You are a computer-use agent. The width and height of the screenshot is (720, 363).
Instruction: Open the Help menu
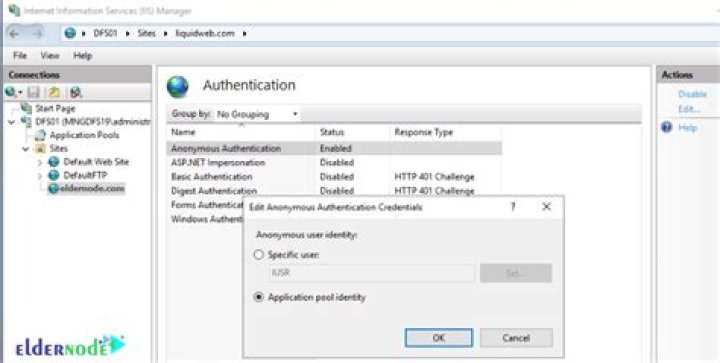pos(83,56)
